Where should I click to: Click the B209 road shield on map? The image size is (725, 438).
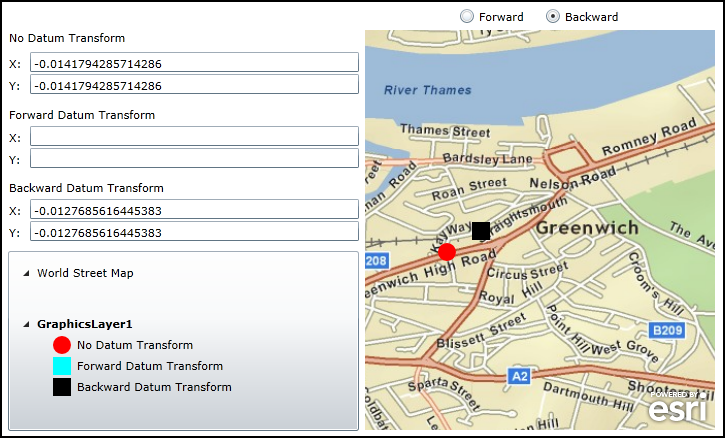pos(667,330)
